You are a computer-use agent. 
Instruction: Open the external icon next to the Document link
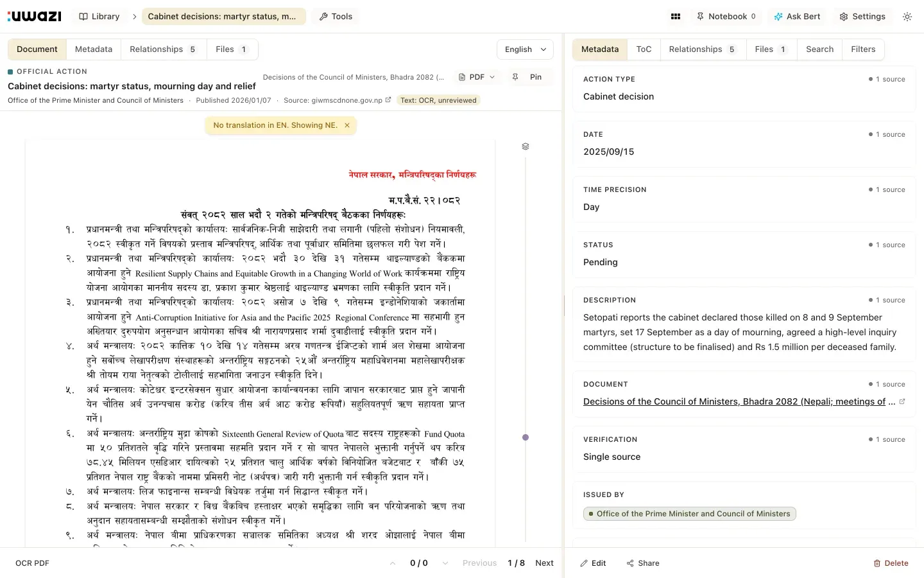902,401
